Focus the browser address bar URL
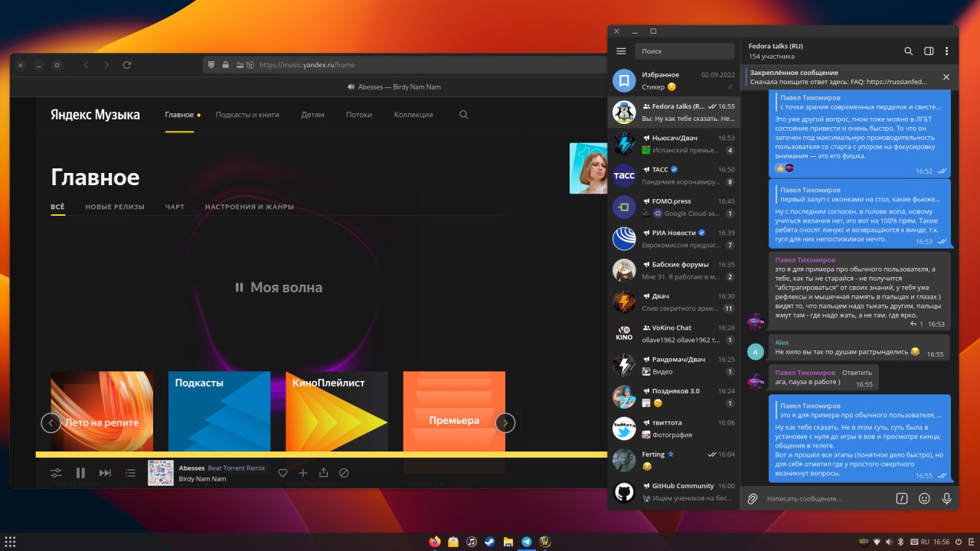980x551 pixels. (x=306, y=65)
